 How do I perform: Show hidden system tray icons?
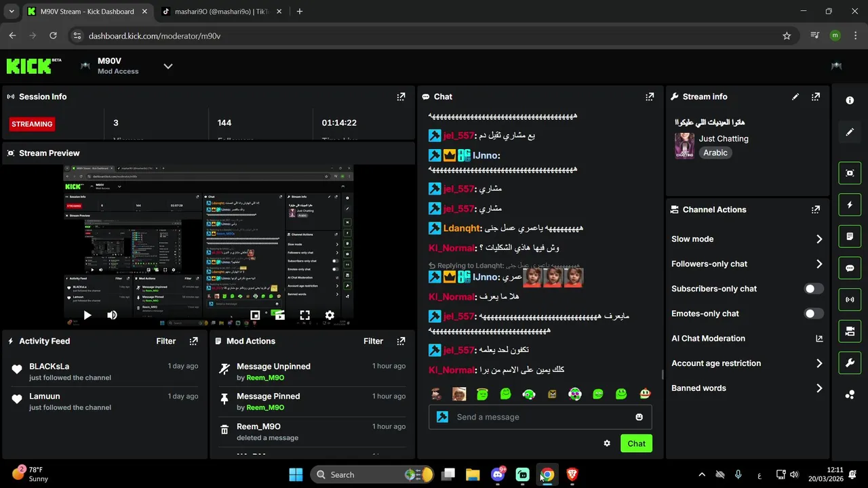click(x=702, y=474)
